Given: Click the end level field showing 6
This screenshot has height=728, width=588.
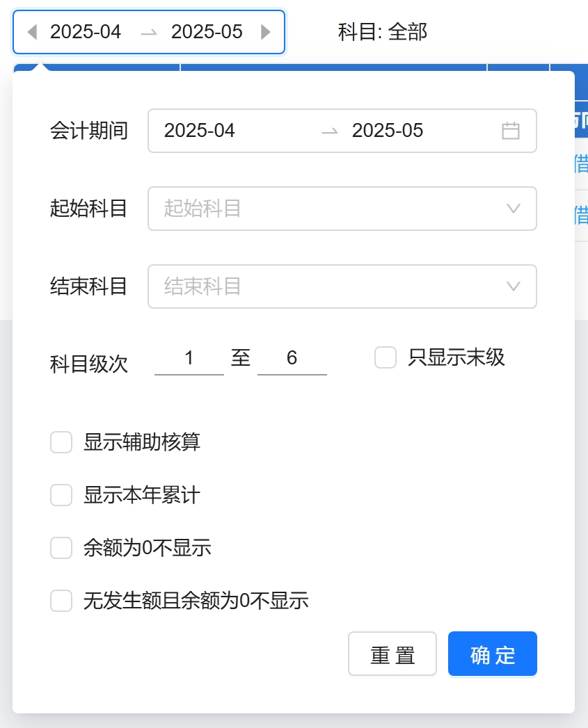Looking at the screenshot, I should coord(292,359).
